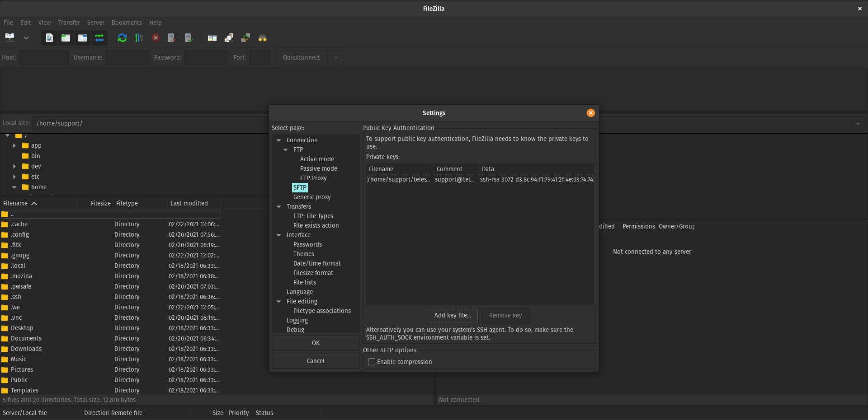
Task: Select Passive mode settings page
Action: coord(319,168)
